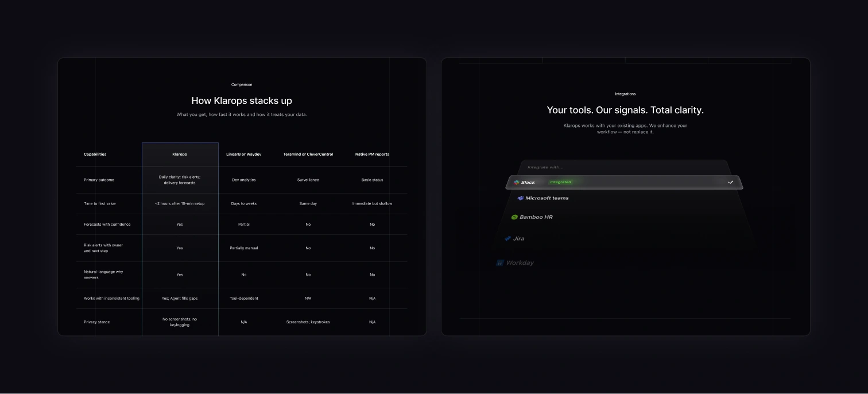Image resolution: width=868 pixels, height=394 pixels.
Task: Click the green Integrated badge
Action: tap(560, 182)
